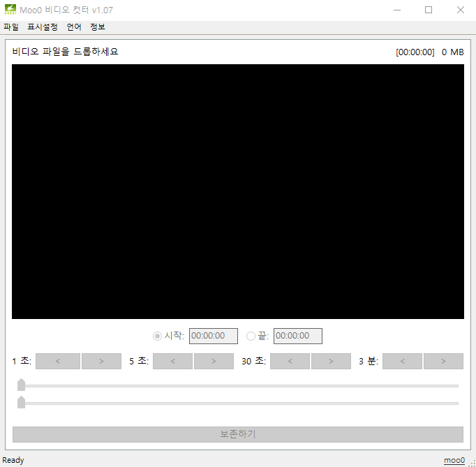Step forward 5 초 with > button
The height and width of the screenshot is (467, 476).
(214, 361)
